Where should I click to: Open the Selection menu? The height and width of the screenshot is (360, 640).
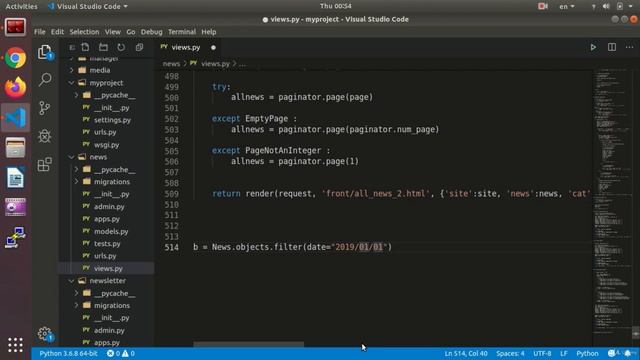point(84,32)
